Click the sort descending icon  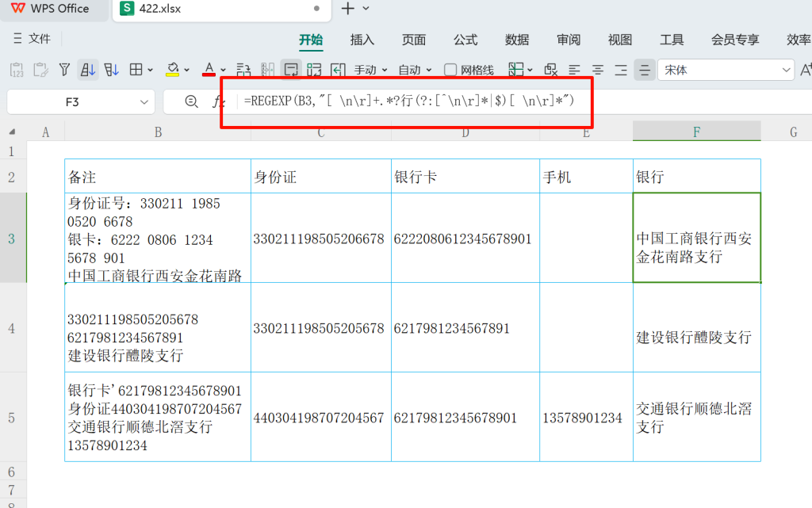coord(111,70)
